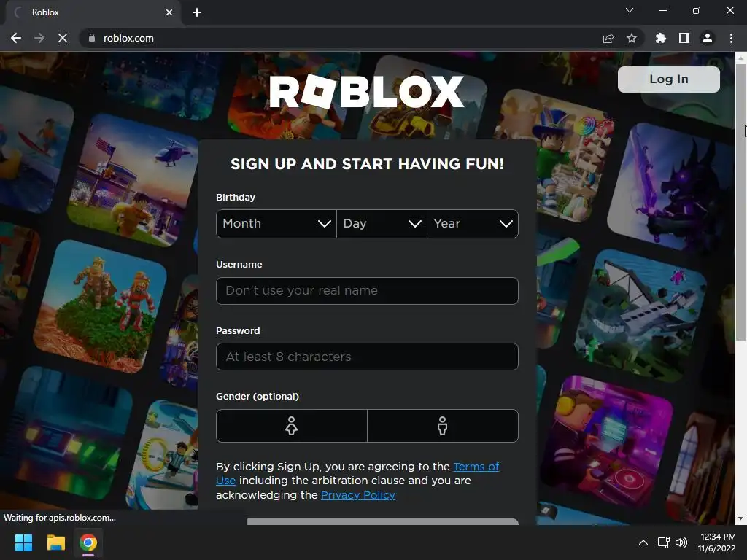Click the page vertical scrollbar thumb

[x=740, y=202]
